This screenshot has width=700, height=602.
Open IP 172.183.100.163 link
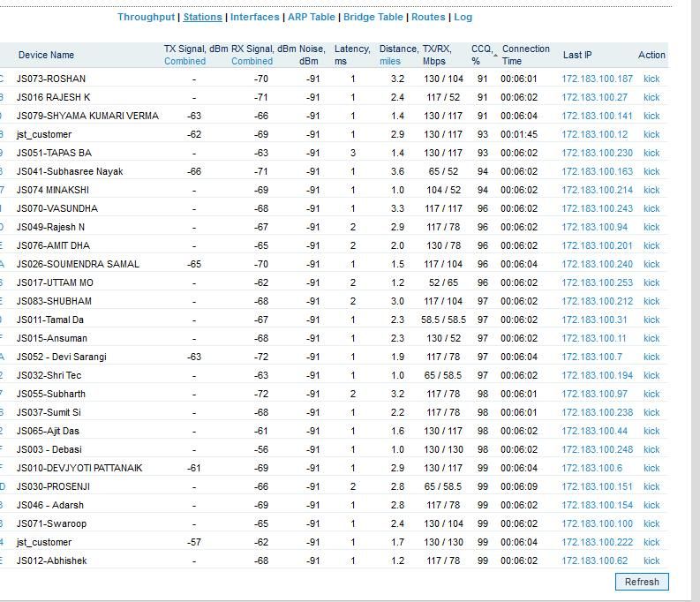(x=598, y=172)
